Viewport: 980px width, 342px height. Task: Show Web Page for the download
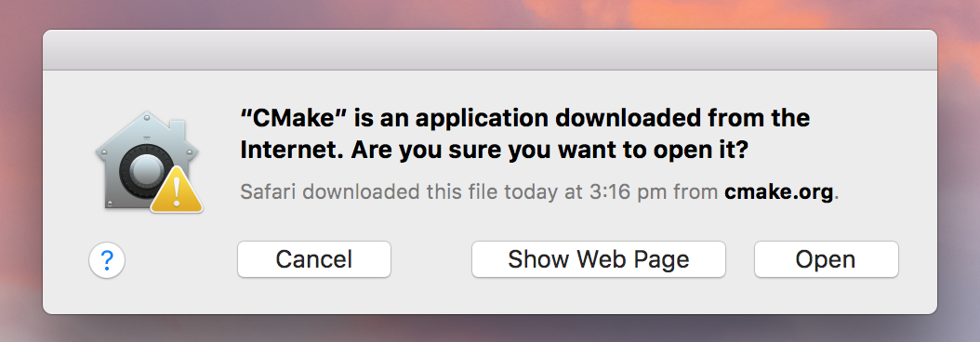[598, 259]
